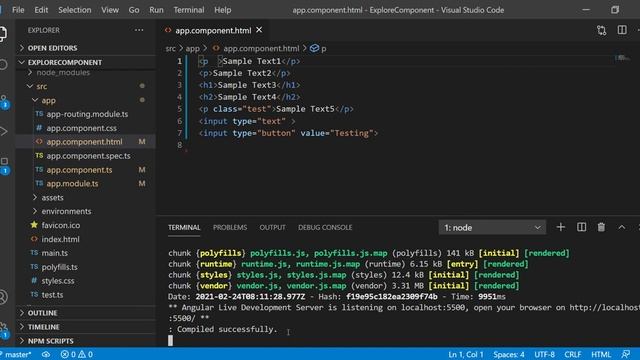Click 'Ln 1, Col 1' in status bar
This screenshot has height=360, width=640.
click(466, 354)
